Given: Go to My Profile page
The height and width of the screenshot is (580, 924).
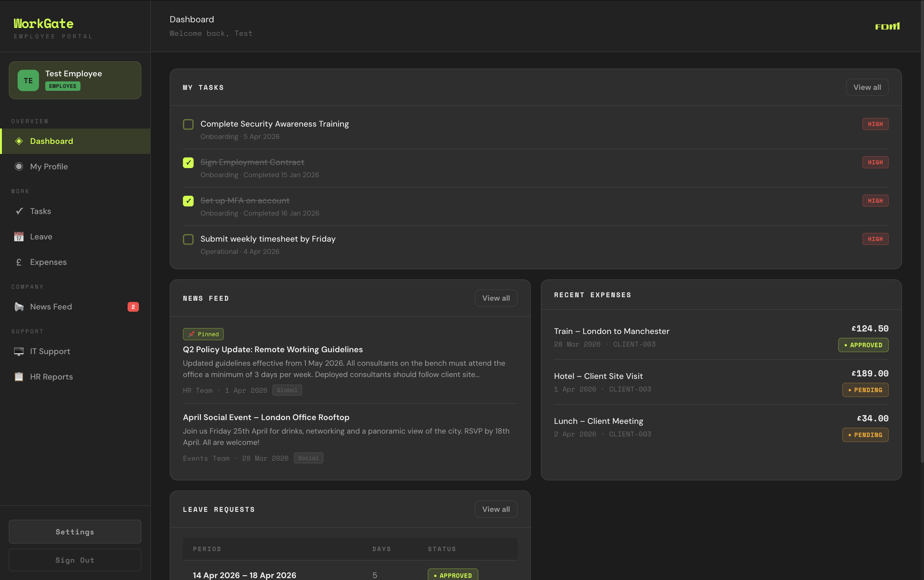Looking at the screenshot, I should click(x=76, y=167).
